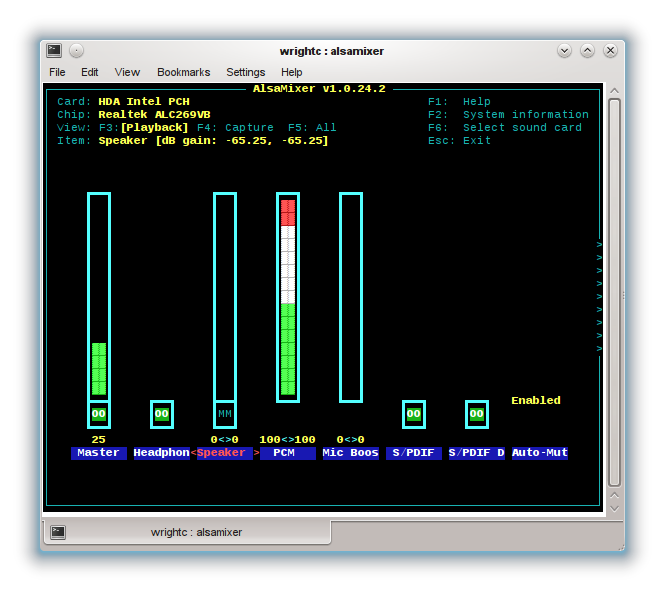
Task: Select the S/PDIF D channel label
Action: pyautogui.click(x=477, y=453)
